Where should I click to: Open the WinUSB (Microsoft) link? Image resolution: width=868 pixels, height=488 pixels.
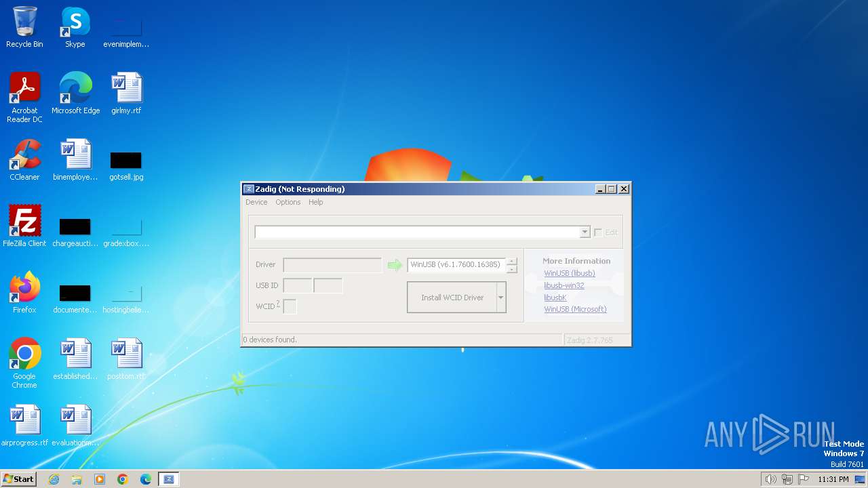[575, 309]
